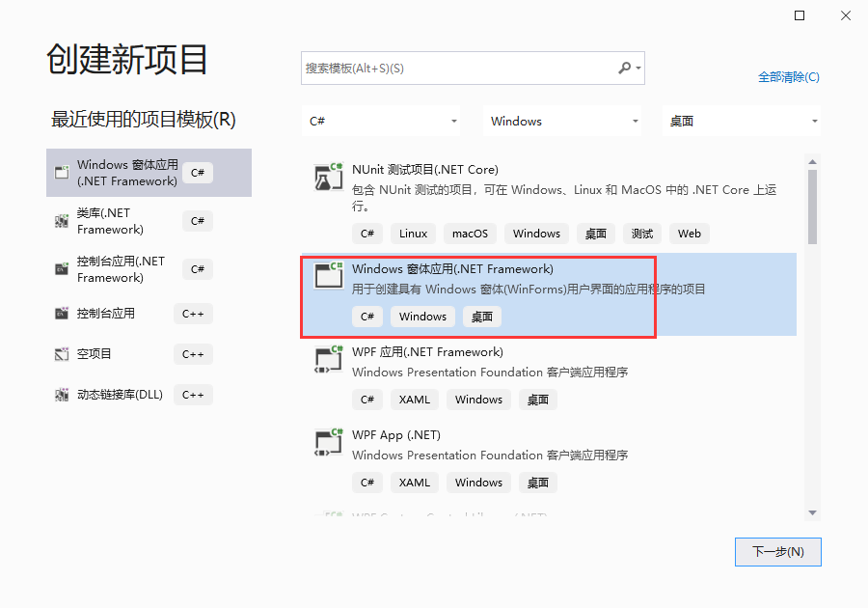Viewport: 868px width, 608px height.
Task: Click the 全部清除(C) link
Action: (788, 75)
